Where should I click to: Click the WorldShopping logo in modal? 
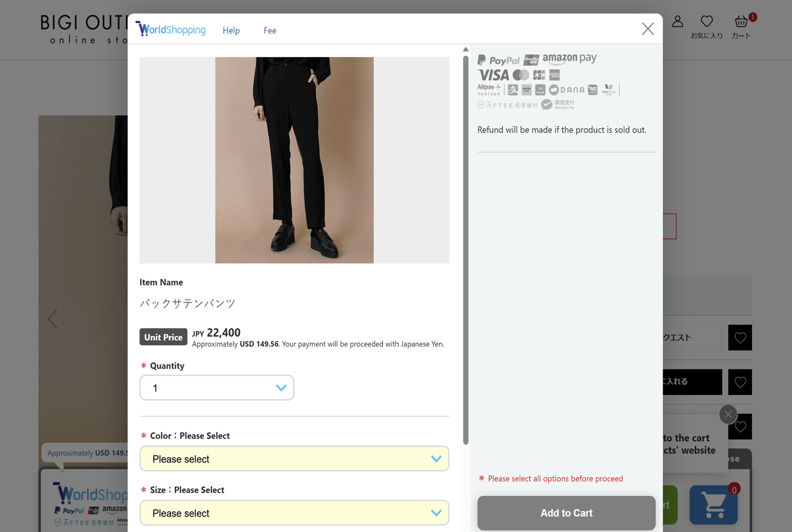click(171, 29)
